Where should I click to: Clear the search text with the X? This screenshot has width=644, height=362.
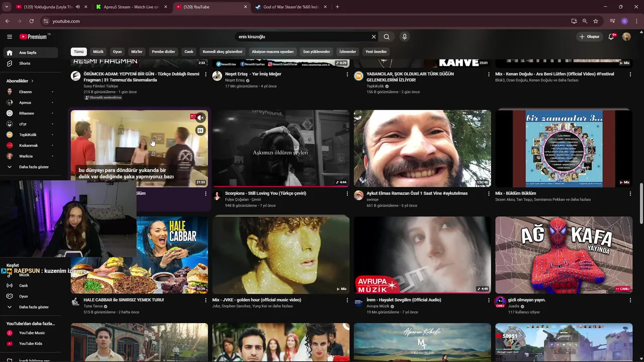pos(374,37)
